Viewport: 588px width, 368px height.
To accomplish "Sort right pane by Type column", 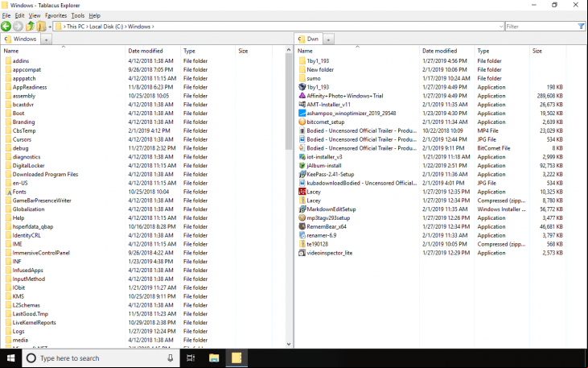I will 503,51.
